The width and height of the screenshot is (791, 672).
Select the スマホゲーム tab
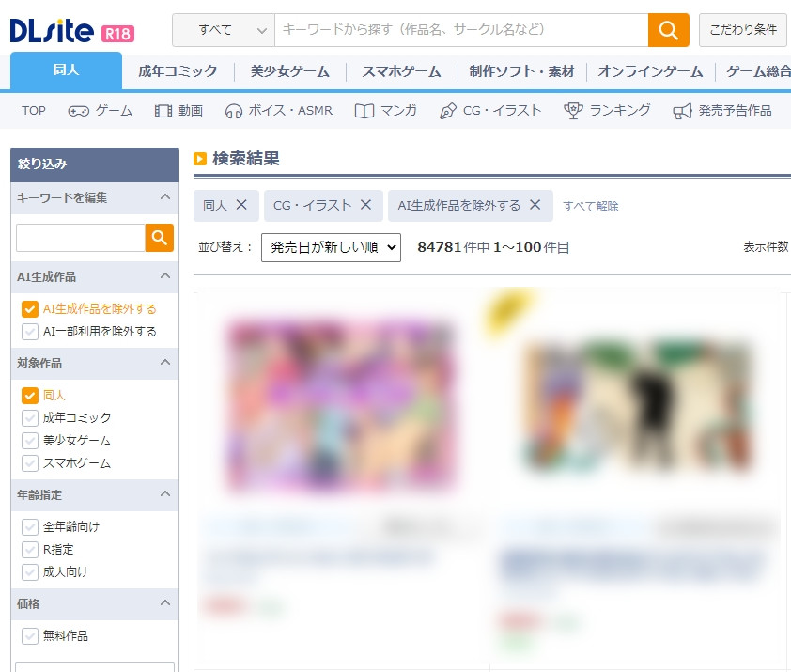point(401,70)
